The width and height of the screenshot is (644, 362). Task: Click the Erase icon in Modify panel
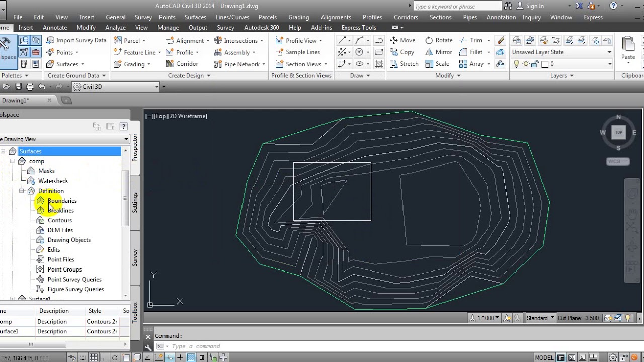pyautogui.click(x=500, y=40)
